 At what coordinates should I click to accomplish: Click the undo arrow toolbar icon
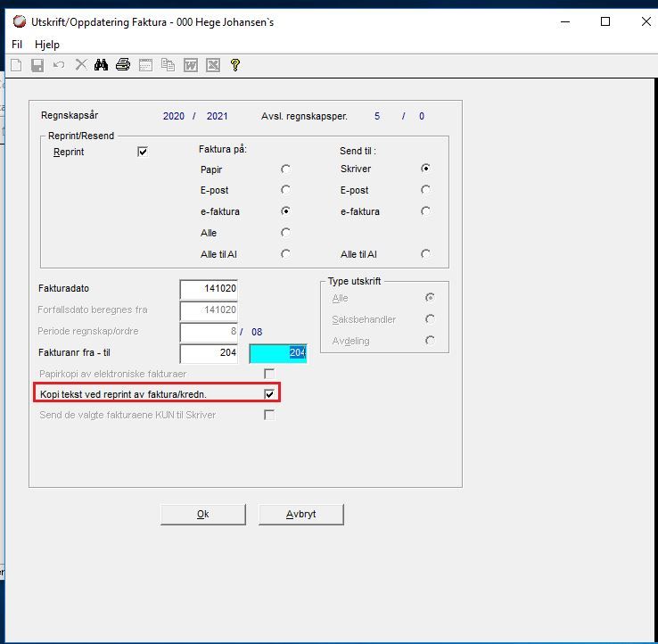pyautogui.click(x=59, y=65)
